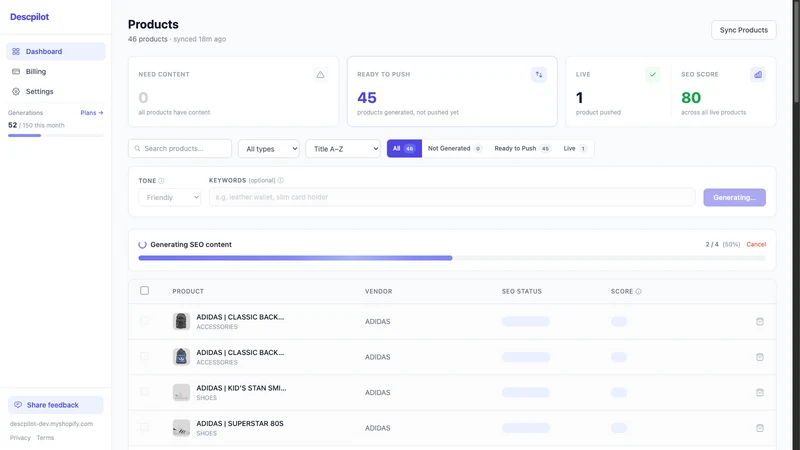
Task: Select the Ready to Push summary card
Action: tap(452, 91)
